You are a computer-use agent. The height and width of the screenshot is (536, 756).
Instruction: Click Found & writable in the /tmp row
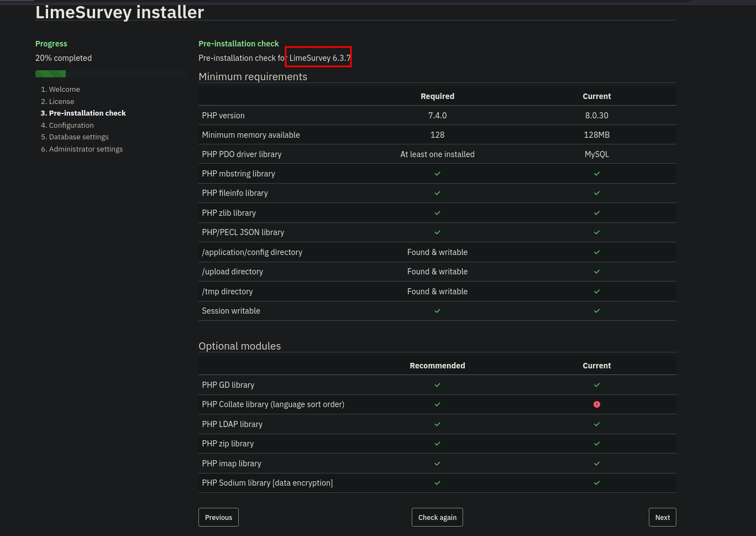(x=437, y=292)
